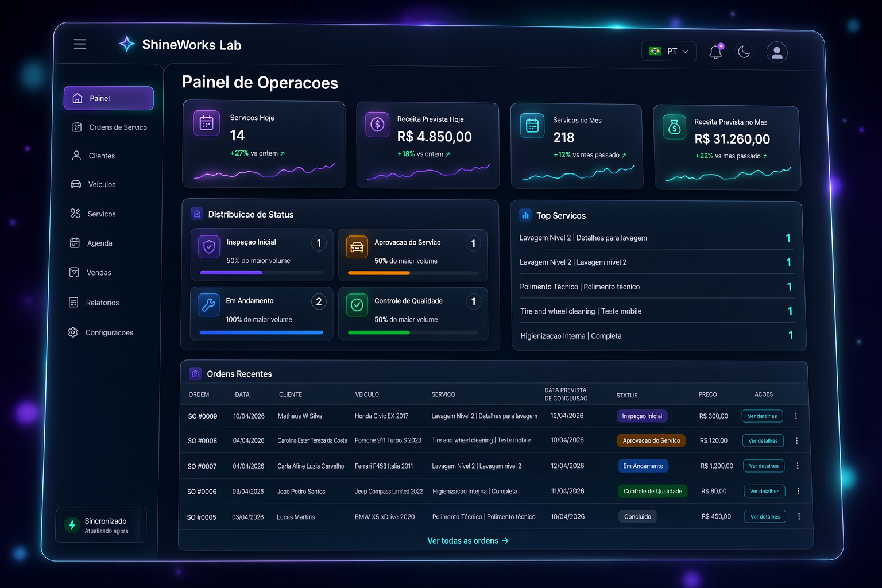Click the Ordens Recentes header icon
882x588 pixels.
point(195,374)
